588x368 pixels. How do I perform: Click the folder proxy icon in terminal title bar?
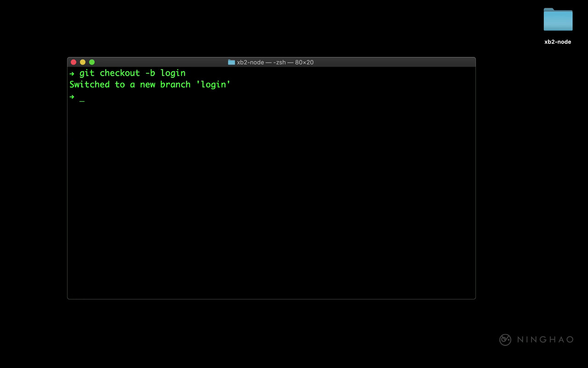point(232,62)
